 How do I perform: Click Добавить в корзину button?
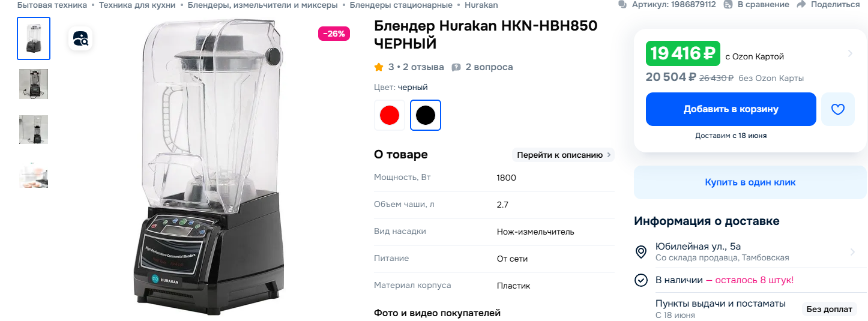point(731,109)
